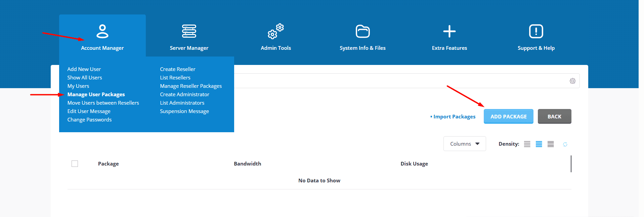Screen dimensions: 644x217
Task: Follow the Import Packages link
Action: coord(454,117)
